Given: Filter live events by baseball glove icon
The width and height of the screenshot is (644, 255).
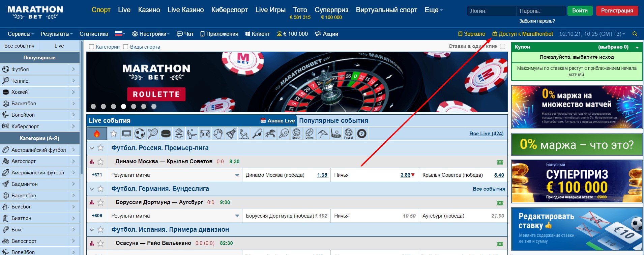Looking at the screenshot, I should (218, 134).
